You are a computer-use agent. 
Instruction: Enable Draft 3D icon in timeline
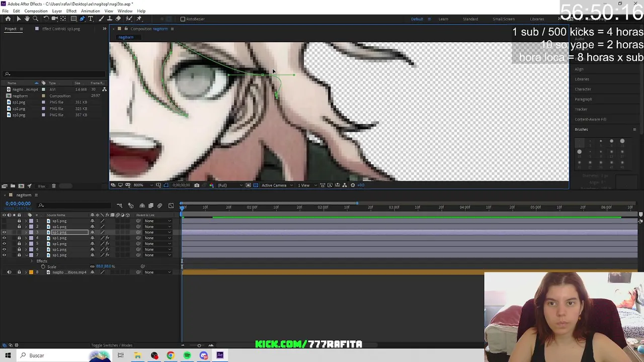131,206
